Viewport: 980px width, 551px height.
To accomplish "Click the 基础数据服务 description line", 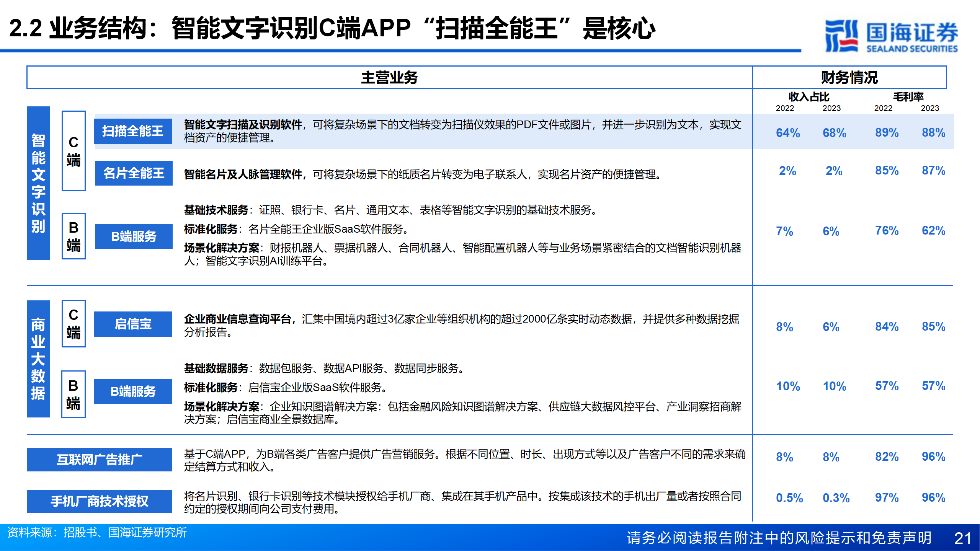I will pos(324,368).
